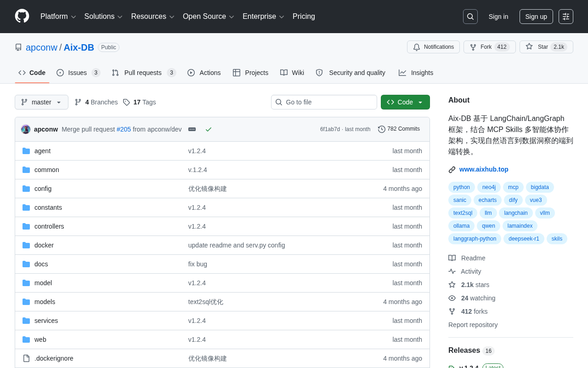Open pull request #205 link

124,129
